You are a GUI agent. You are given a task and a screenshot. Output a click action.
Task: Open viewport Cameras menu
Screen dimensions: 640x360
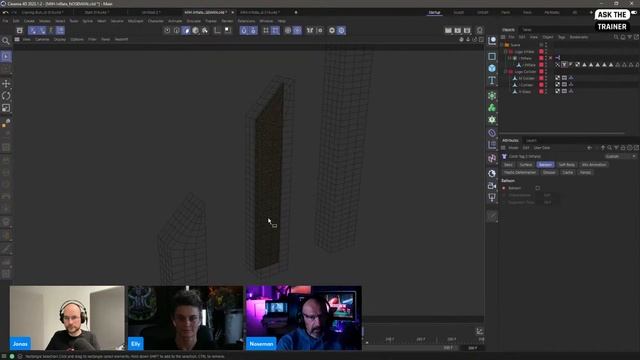coord(42,39)
